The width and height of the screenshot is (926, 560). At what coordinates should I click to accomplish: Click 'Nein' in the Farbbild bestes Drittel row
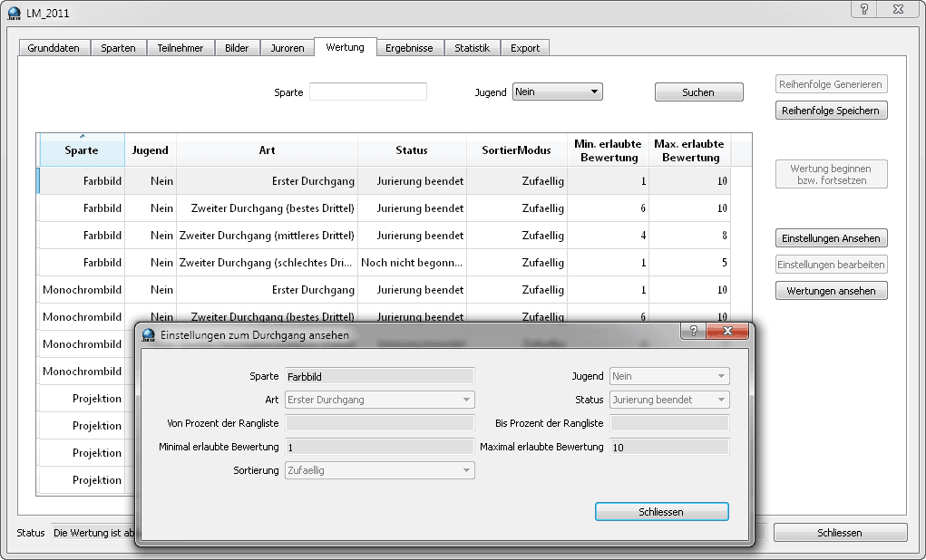coord(151,208)
